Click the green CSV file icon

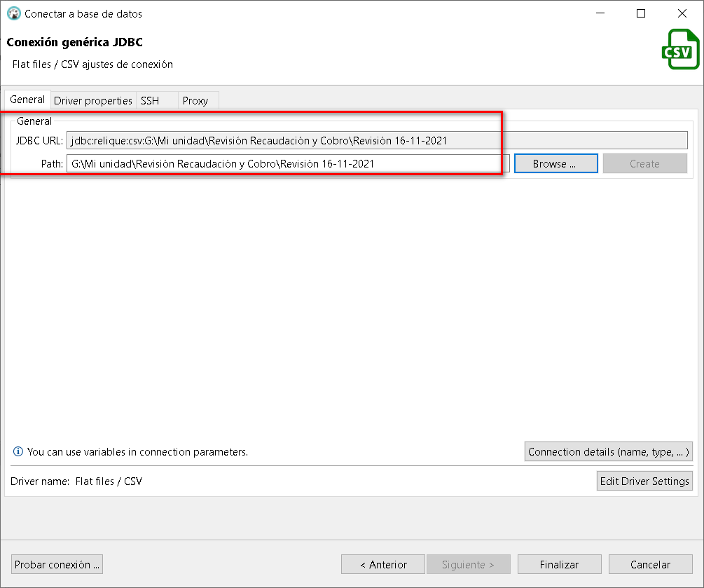[681, 50]
